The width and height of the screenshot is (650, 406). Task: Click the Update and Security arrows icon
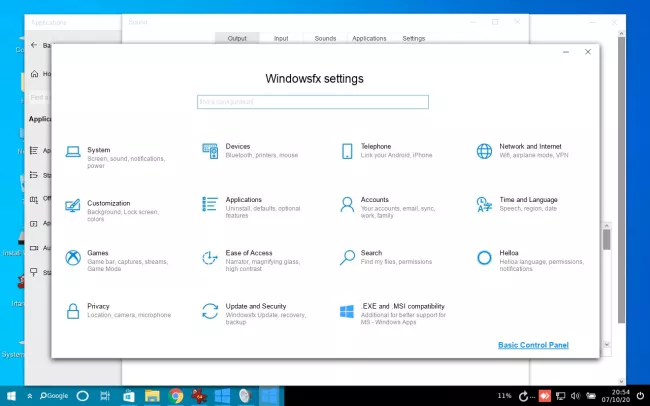tap(210, 311)
